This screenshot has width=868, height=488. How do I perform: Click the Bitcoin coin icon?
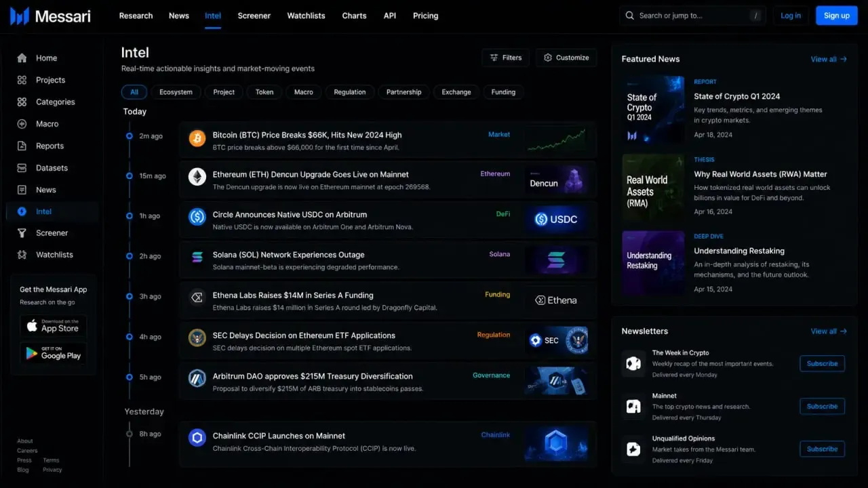point(197,139)
